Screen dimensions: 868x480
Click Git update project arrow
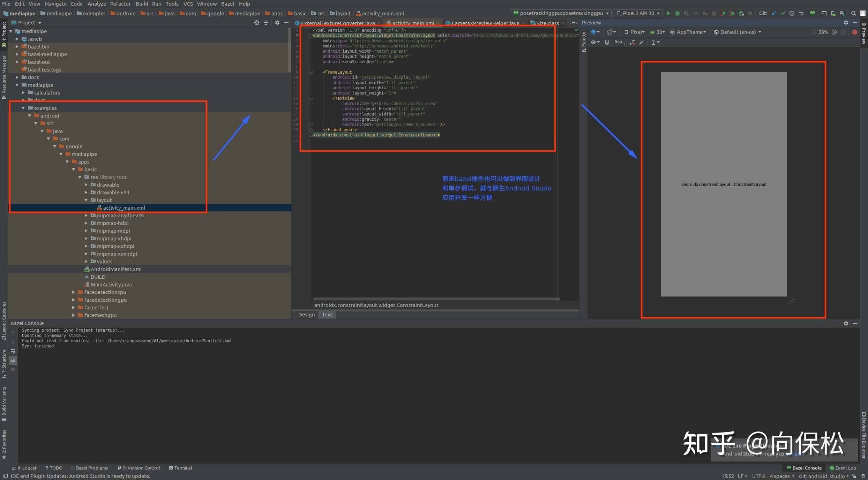click(774, 13)
